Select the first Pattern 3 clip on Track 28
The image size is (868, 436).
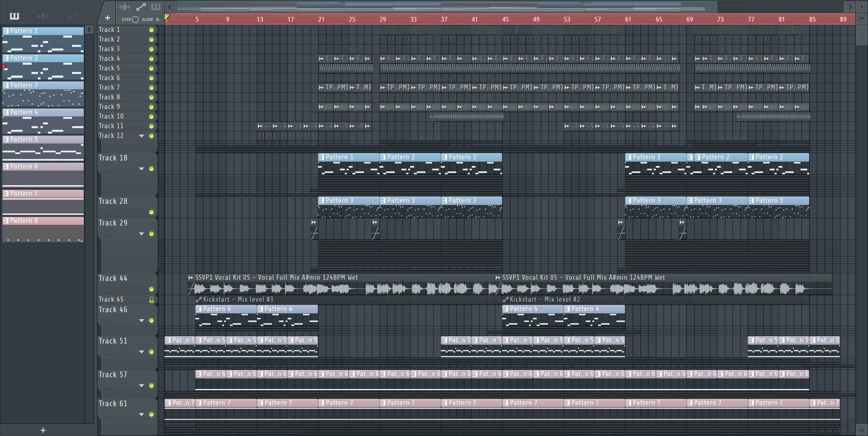pos(349,207)
